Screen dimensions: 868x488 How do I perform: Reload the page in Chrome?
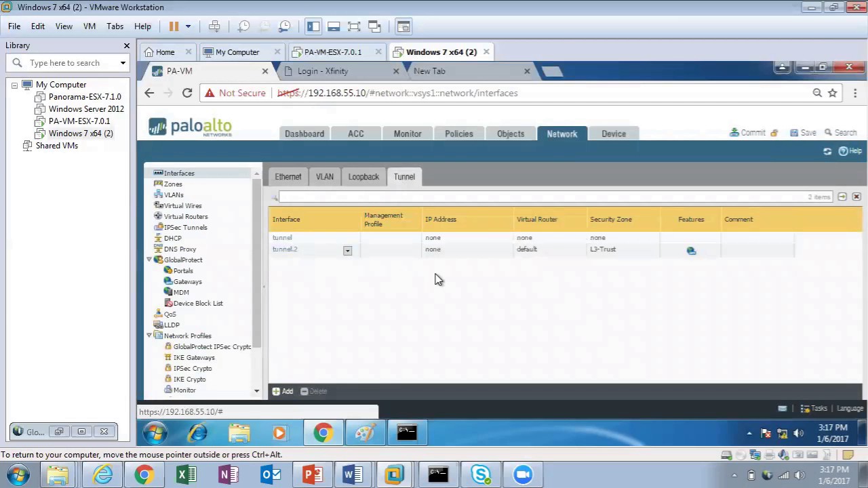point(187,93)
